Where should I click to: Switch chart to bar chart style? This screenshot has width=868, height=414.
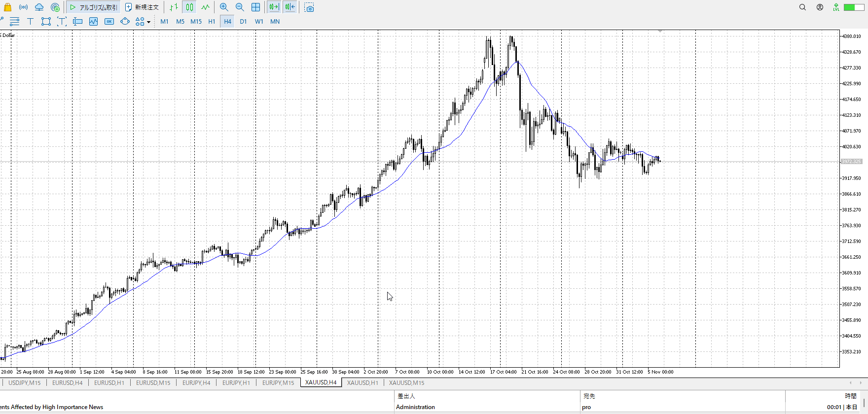coord(174,7)
